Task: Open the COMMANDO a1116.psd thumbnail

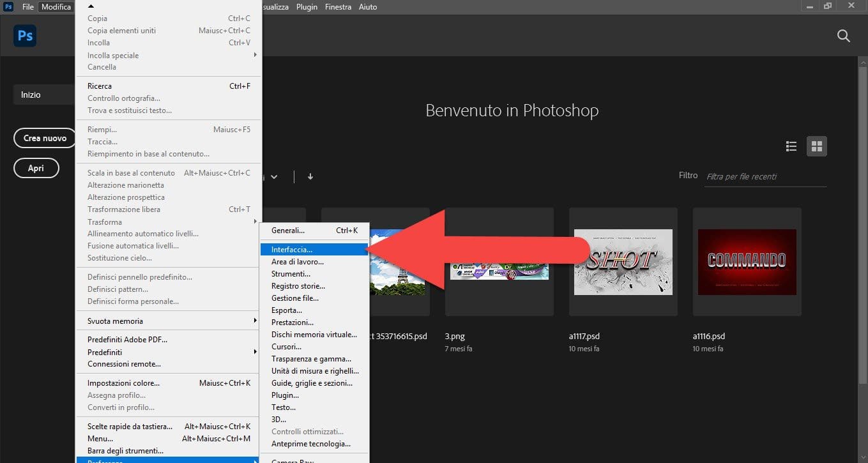Action: 747,262
